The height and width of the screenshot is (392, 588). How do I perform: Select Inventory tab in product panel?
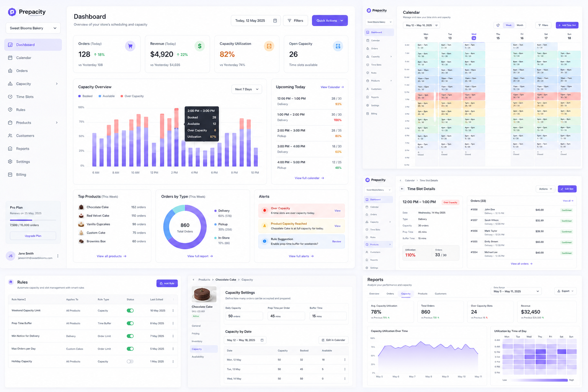pyautogui.click(x=197, y=341)
